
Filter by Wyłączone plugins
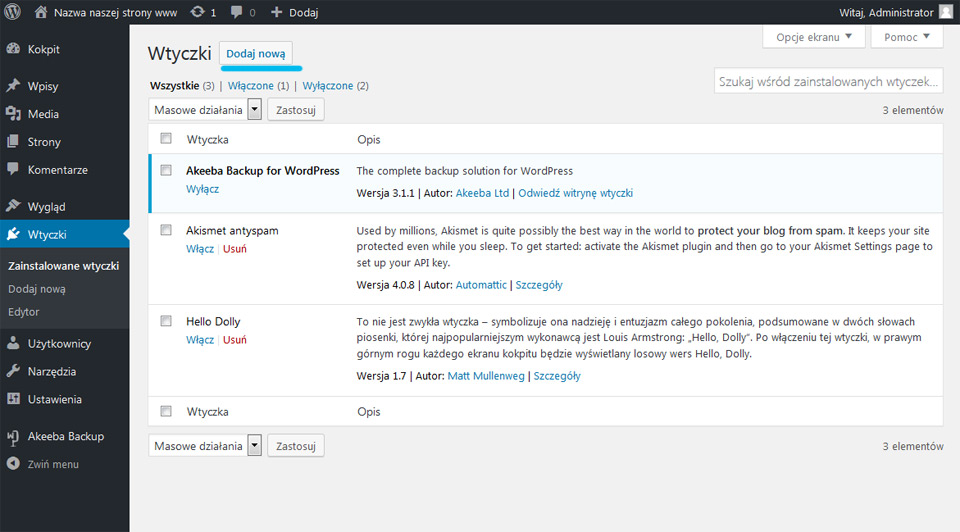(x=328, y=86)
